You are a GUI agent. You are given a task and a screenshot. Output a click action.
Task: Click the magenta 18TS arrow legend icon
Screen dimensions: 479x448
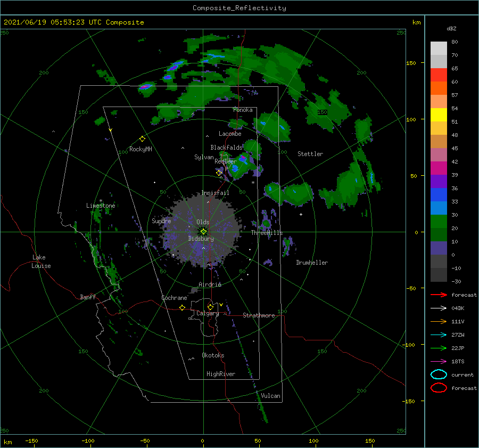(x=439, y=362)
